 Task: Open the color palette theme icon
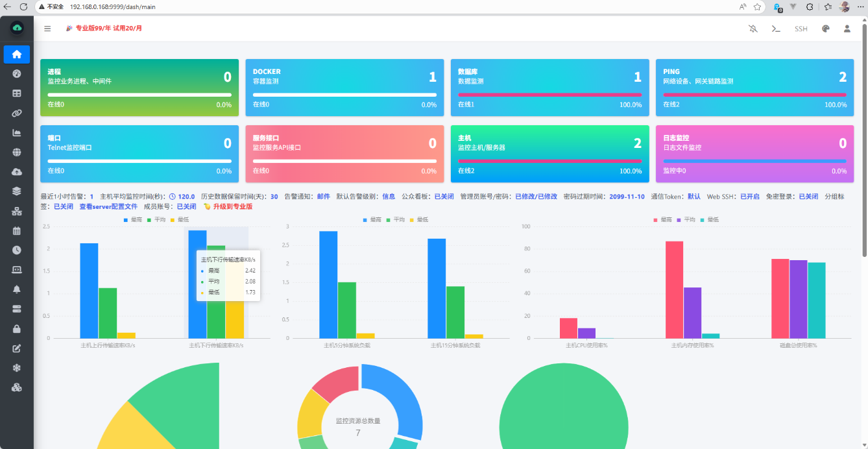tap(826, 29)
